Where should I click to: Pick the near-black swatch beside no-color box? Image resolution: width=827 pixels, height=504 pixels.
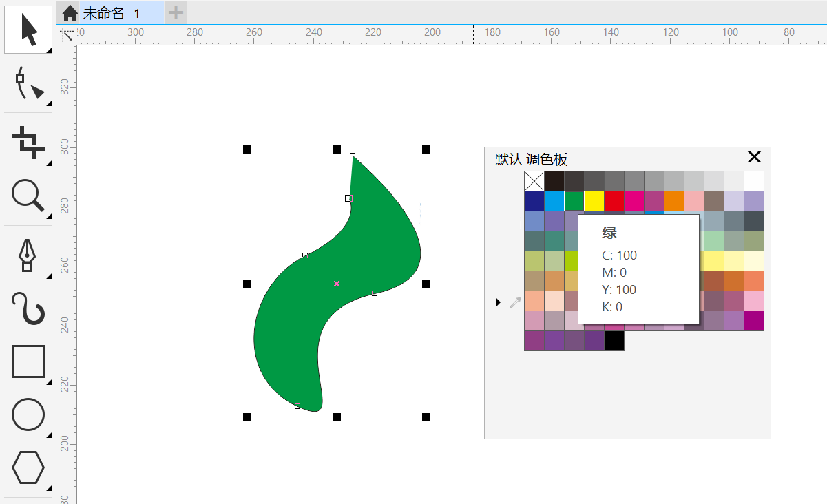tap(554, 181)
